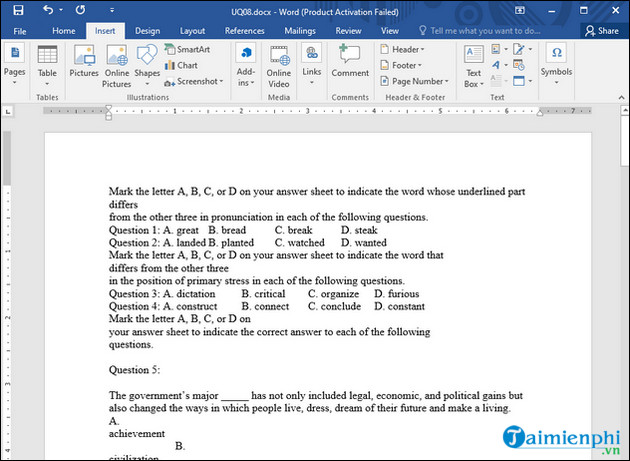Screen dimensions: 630x461
Task: Switch to the Home tab
Action: tap(63, 31)
